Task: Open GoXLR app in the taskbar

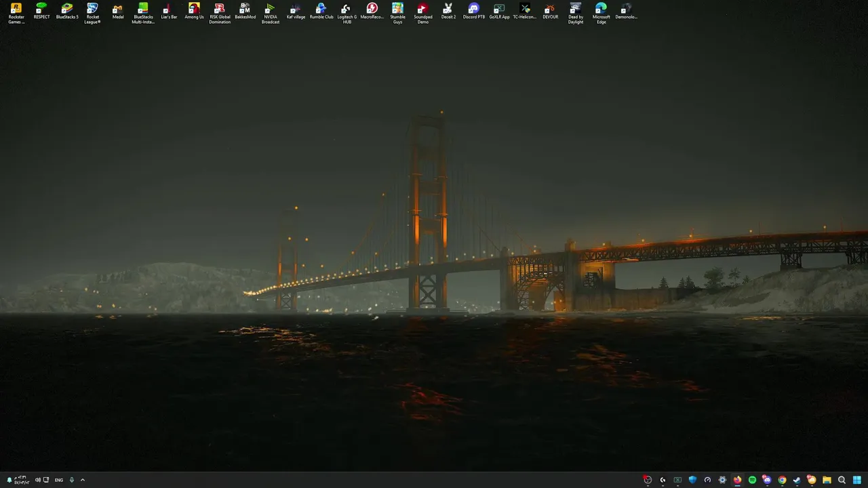Action: pos(677,480)
